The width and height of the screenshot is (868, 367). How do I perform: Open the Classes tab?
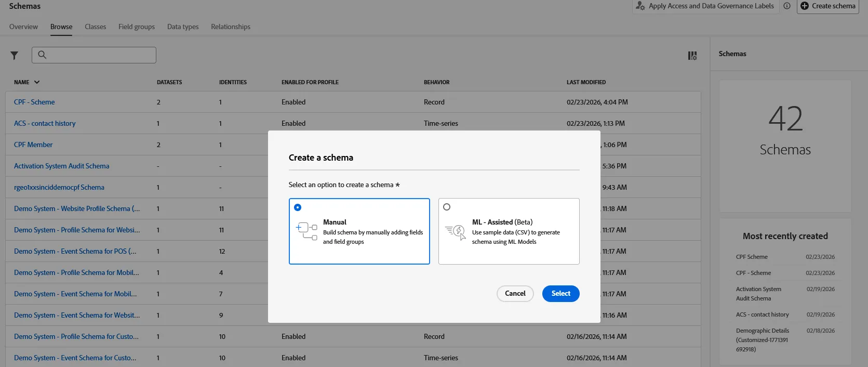[96, 27]
